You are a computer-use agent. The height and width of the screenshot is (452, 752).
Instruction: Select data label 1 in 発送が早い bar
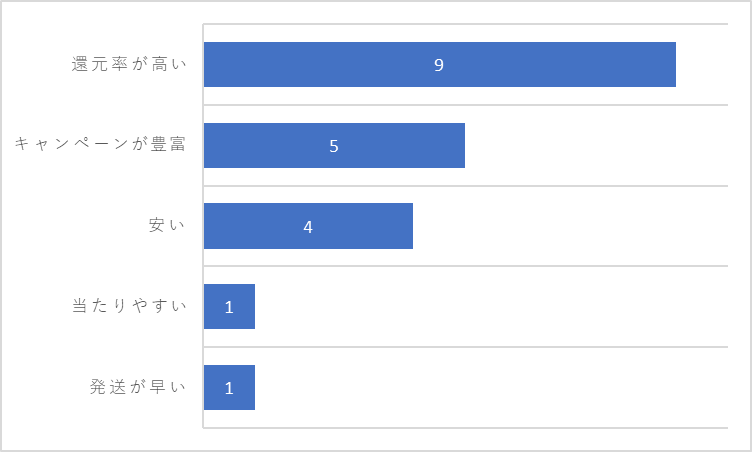point(229,388)
